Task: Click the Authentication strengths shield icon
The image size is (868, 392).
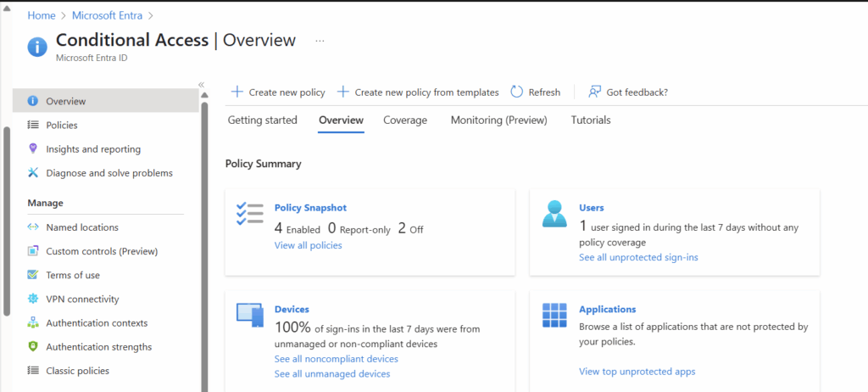Action: point(33,346)
